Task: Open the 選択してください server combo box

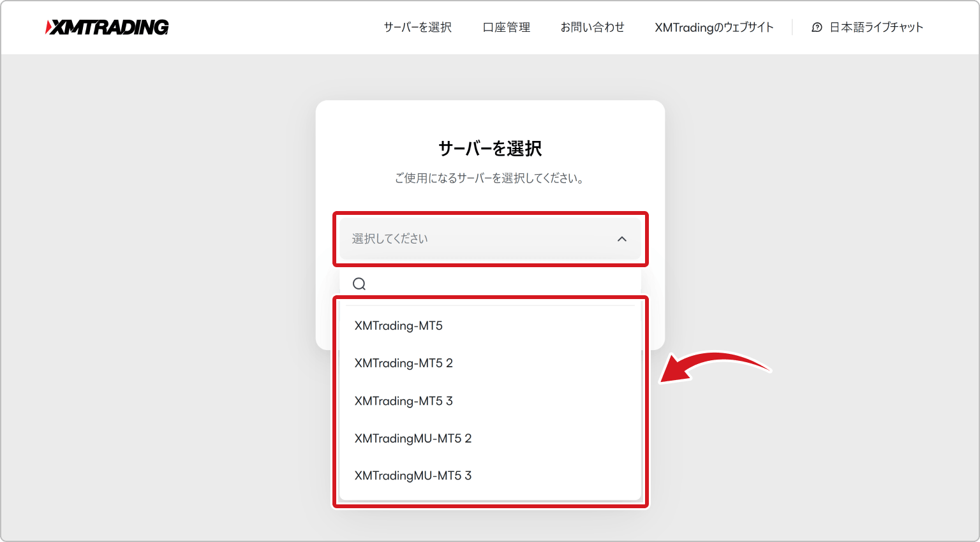Action: (490, 238)
